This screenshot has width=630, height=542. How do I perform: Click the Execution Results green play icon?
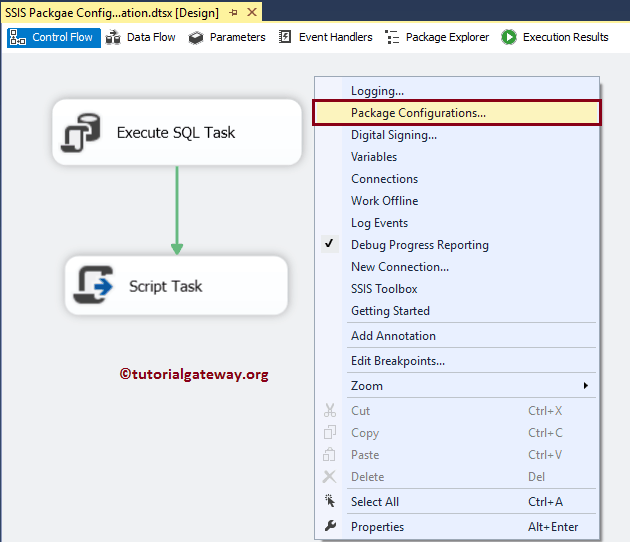coord(509,37)
